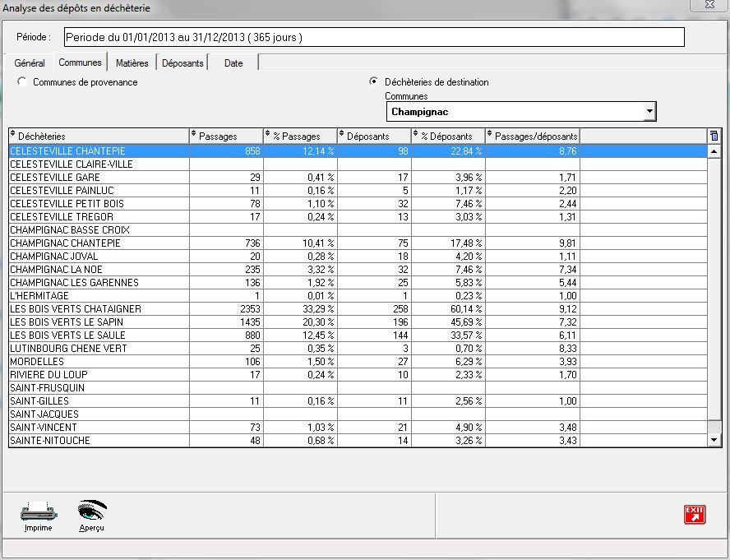Open the Aperçu eye preview icon
Image resolution: width=730 pixels, height=560 pixels.
point(92,511)
